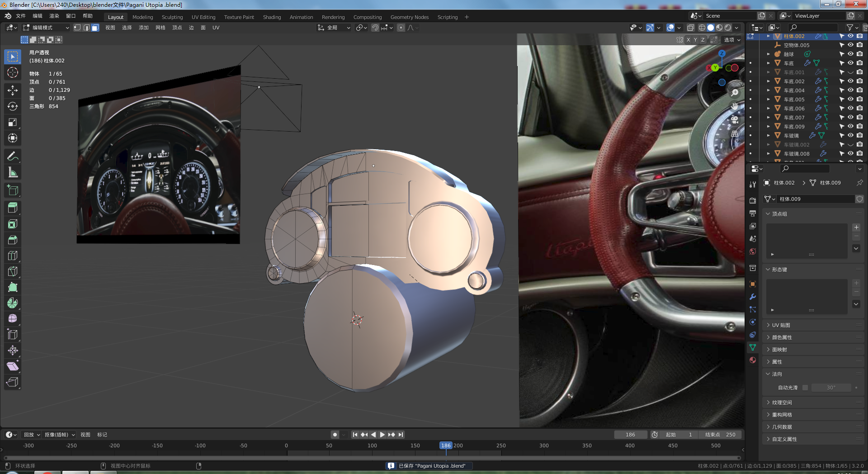Activate the Annotate pencil tool

coord(13,156)
